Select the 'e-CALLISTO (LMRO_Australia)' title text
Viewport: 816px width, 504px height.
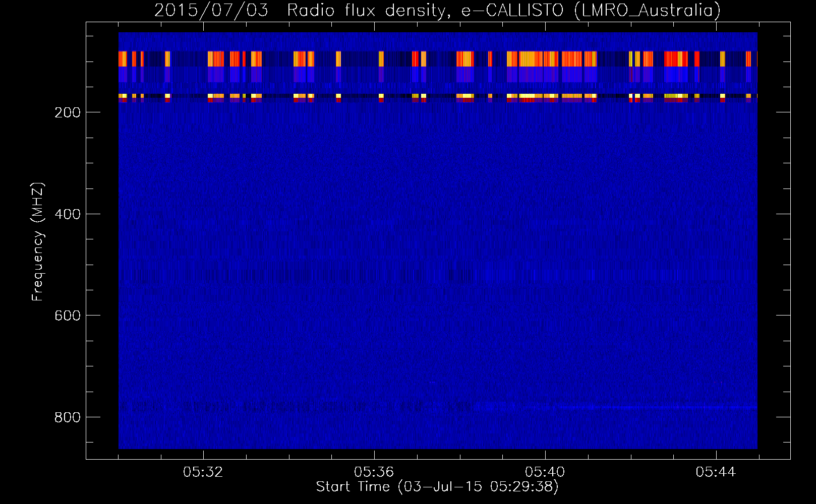(x=591, y=11)
